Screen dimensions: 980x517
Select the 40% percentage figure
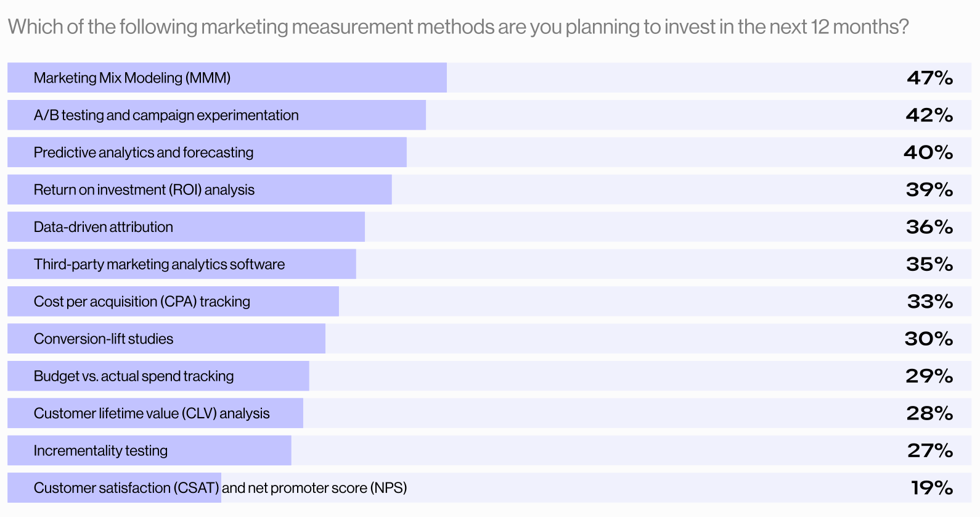coord(928,152)
